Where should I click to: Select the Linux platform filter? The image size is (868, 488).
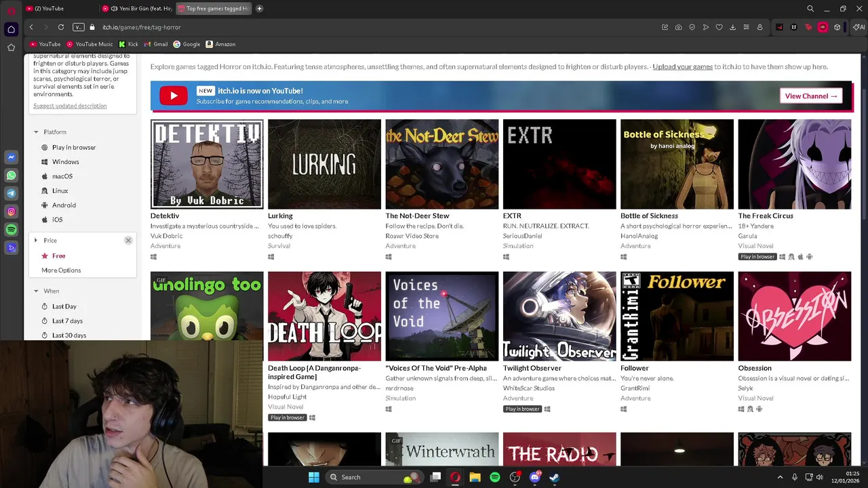(x=60, y=190)
